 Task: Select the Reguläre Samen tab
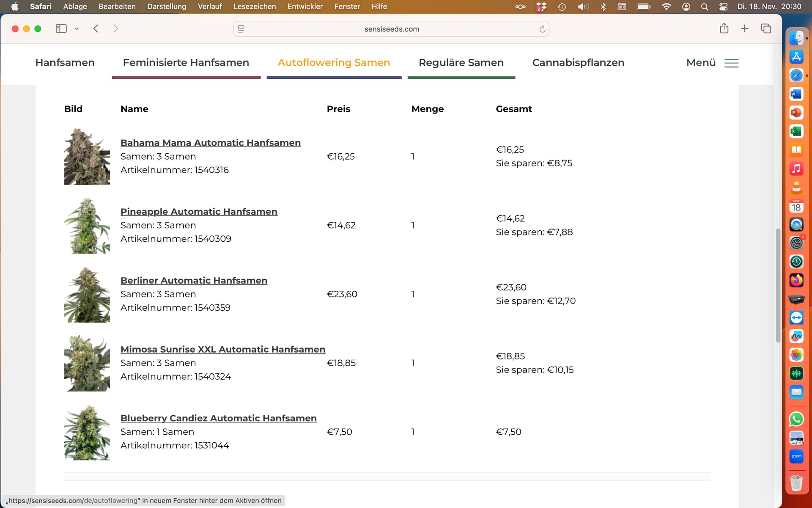(x=461, y=63)
